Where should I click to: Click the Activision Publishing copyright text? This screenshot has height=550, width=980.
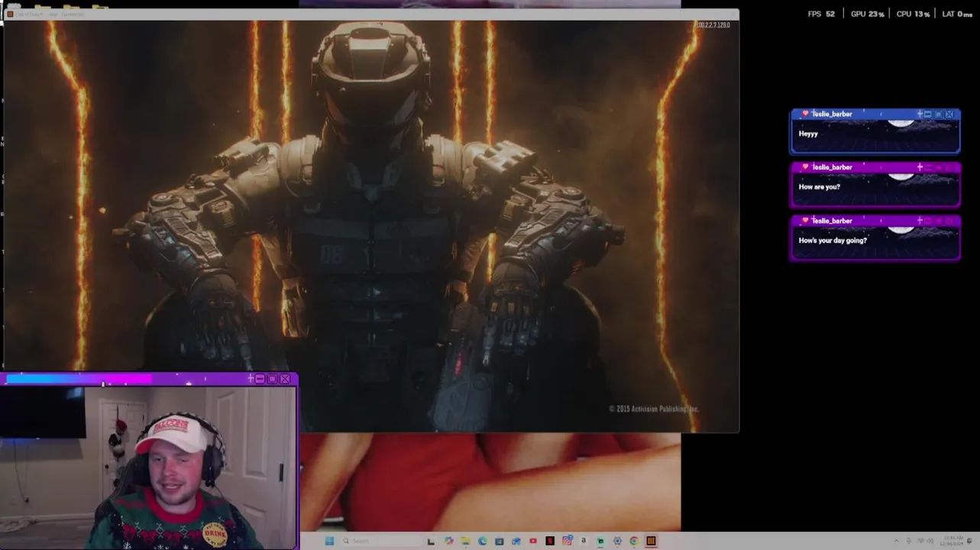(654, 409)
